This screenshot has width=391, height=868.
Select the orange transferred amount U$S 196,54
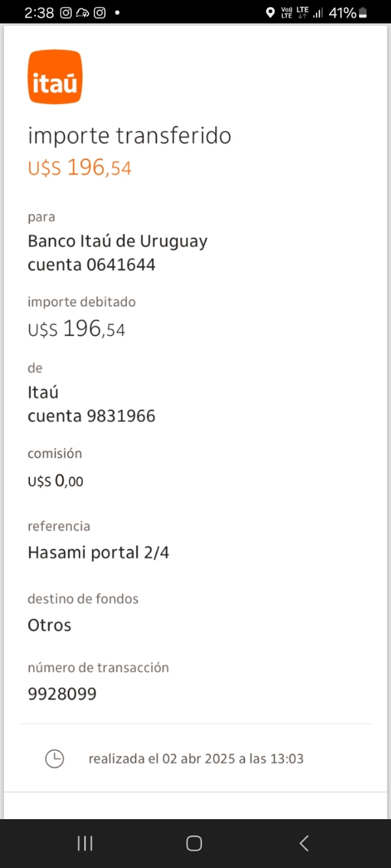tap(80, 168)
